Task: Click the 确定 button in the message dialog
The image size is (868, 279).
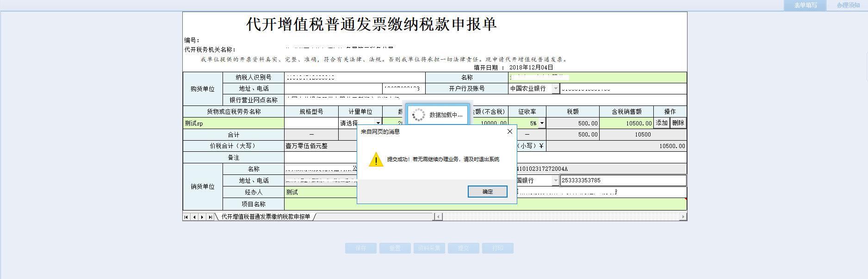Action: click(487, 192)
